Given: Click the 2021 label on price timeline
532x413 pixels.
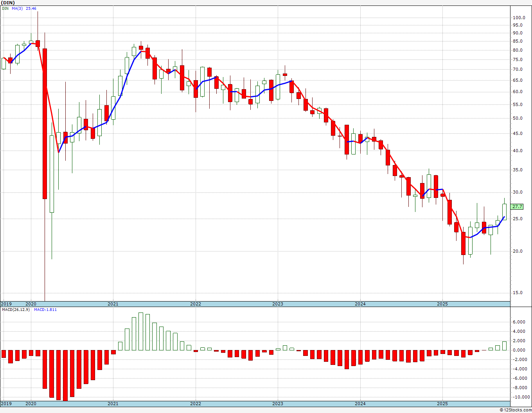Looking at the screenshot, I should tap(113, 304).
